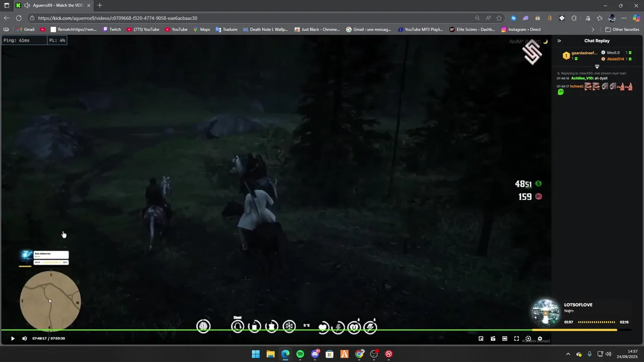Toggle theater mode in video player
The image size is (644, 362).
click(505, 339)
